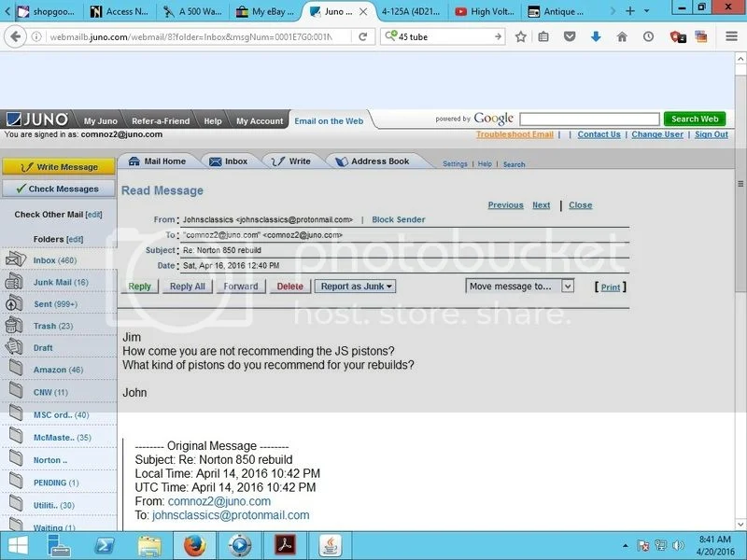Go to Firefox home page icon
The image size is (747, 560).
[622, 36]
